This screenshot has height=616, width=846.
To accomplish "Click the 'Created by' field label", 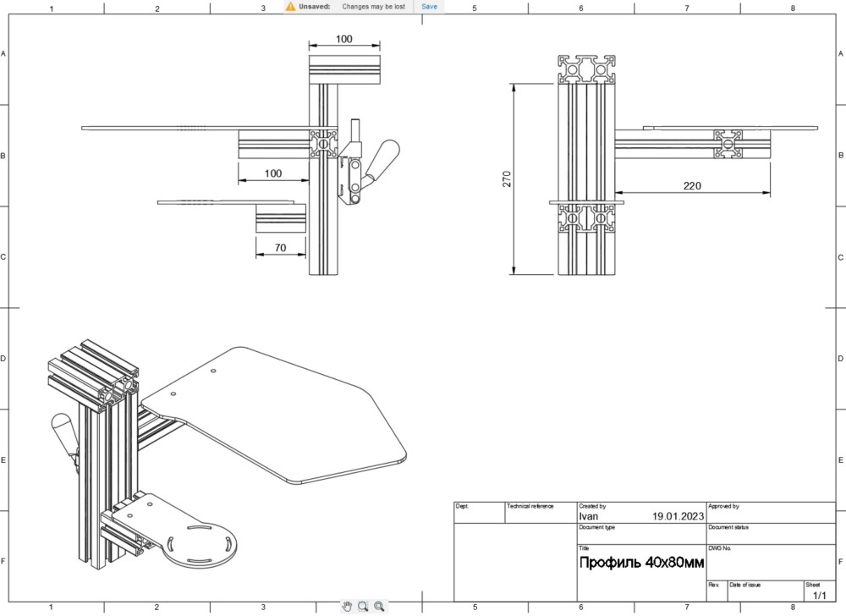I will [x=592, y=506].
